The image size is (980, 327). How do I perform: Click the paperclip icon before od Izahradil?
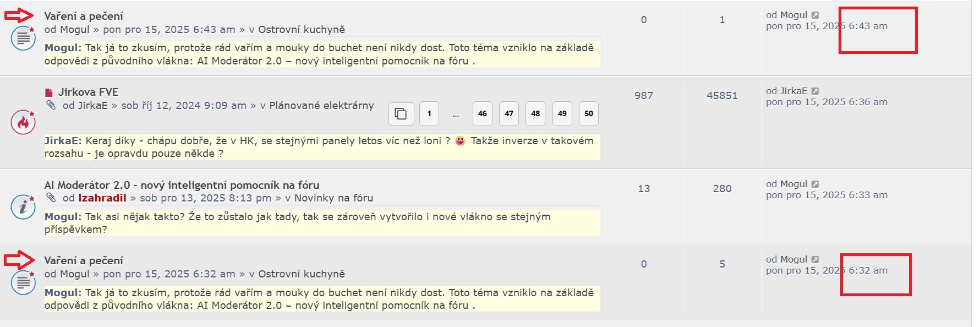[x=51, y=198]
